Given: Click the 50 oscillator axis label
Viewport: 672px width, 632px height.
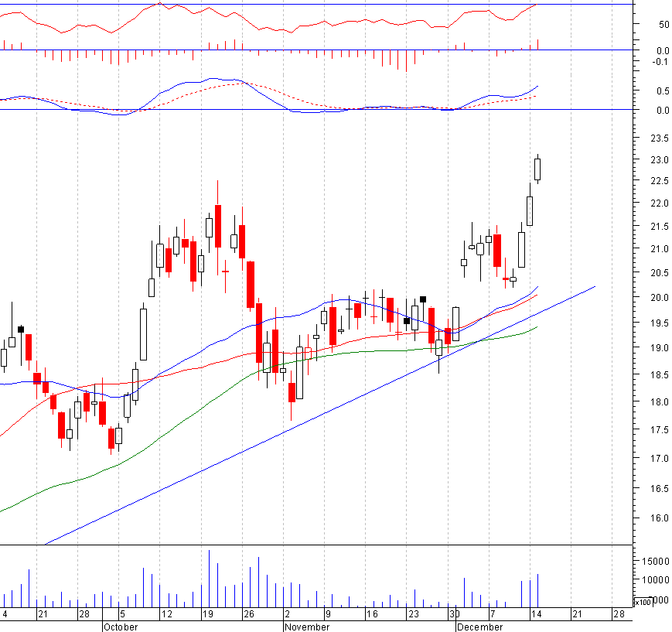Looking at the screenshot, I should coord(663,25).
